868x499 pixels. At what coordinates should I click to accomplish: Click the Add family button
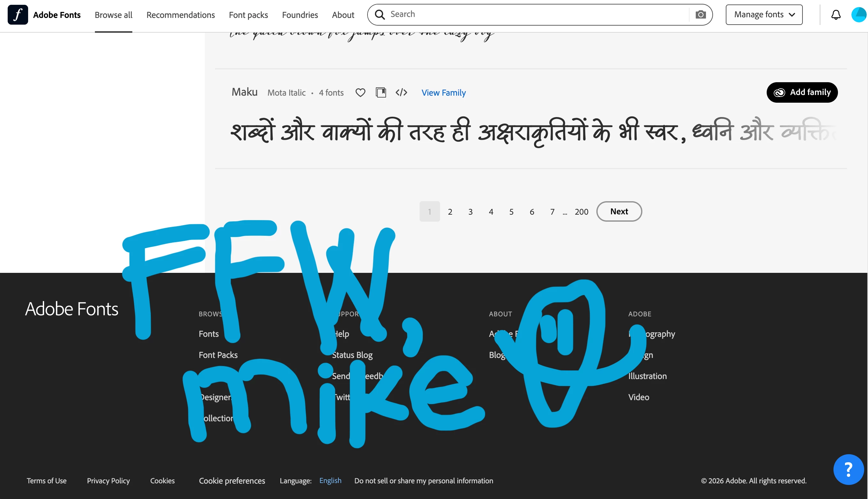pos(802,92)
